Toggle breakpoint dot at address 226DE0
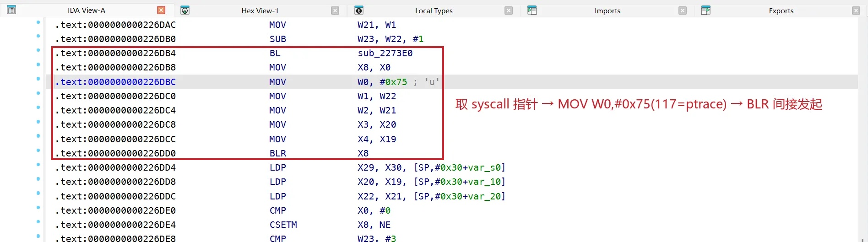 [x=38, y=208]
